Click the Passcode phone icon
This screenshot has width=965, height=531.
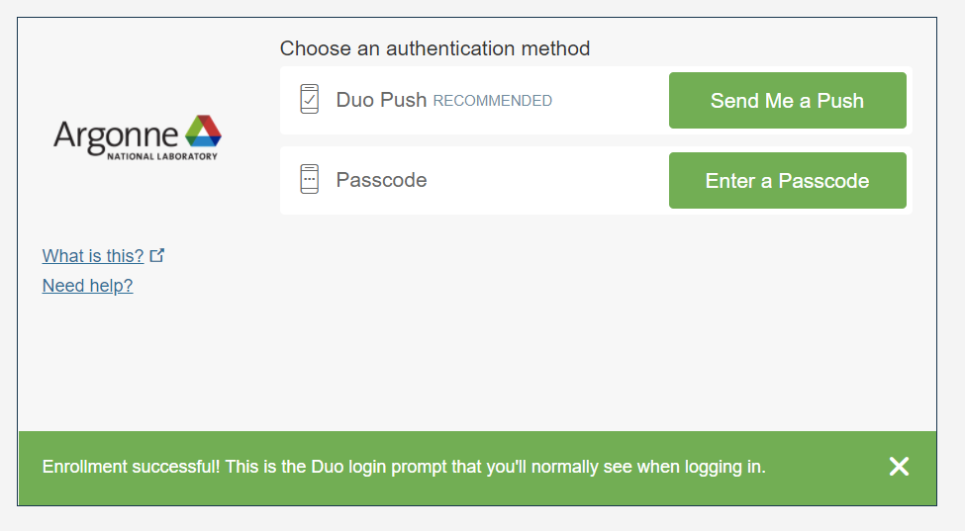click(310, 179)
